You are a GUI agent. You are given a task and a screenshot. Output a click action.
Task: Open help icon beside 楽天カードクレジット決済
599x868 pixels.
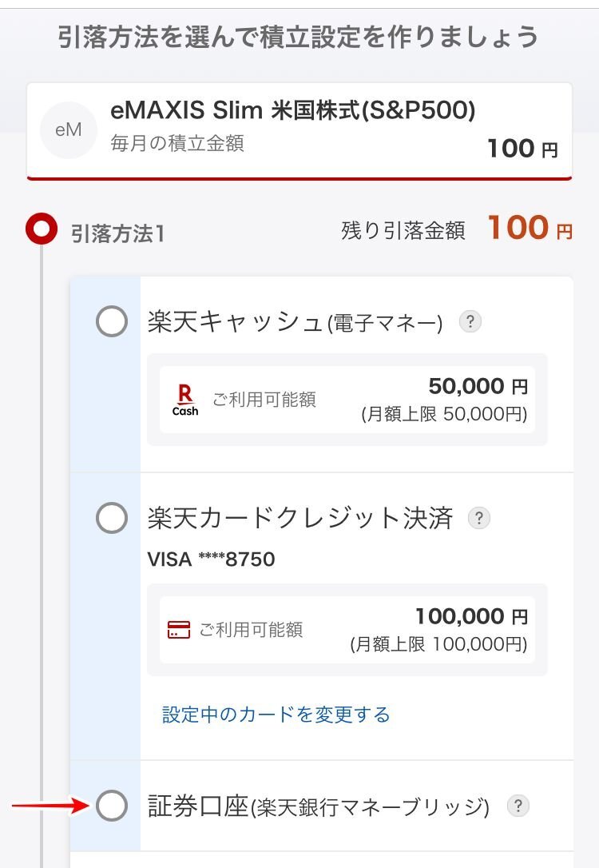point(479,518)
